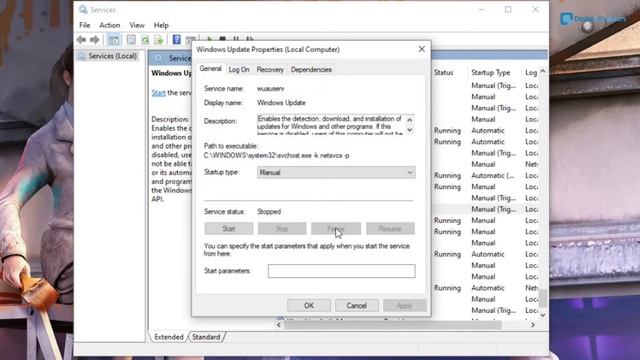This screenshot has width=640, height=360.
Task: Close the Windows Update Properties dialog
Action: (422, 49)
